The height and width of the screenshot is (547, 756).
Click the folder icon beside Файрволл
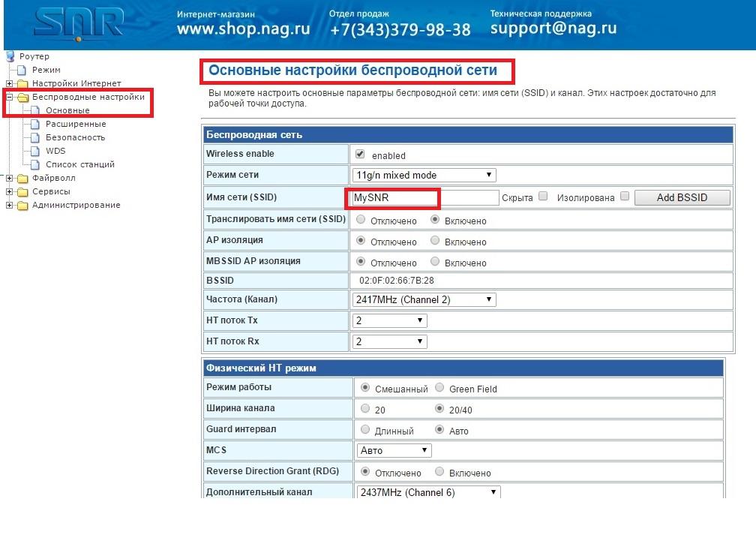click(x=22, y=179)
